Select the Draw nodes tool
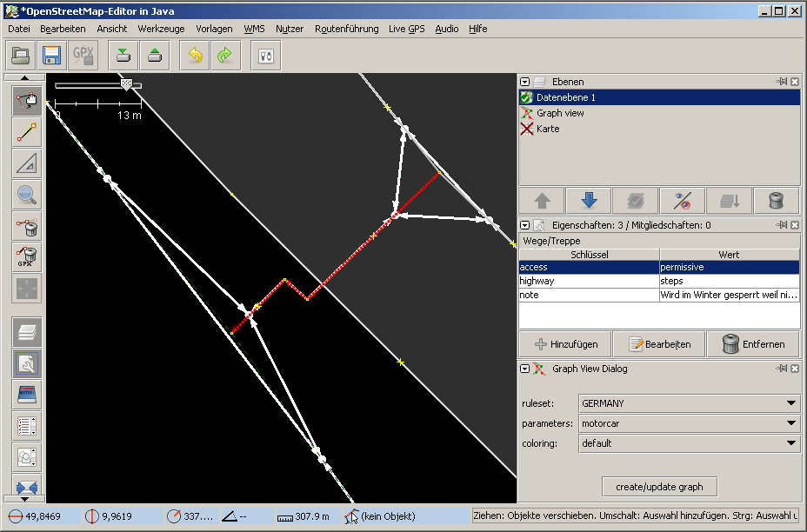The width and height of the screenshot is (807, 532). click(x=27, y=132)
